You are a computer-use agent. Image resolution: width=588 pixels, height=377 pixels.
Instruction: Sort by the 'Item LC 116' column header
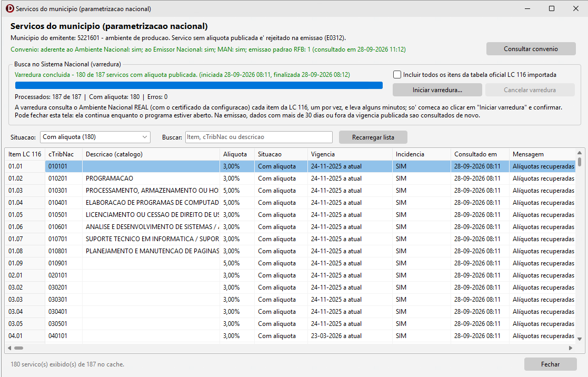(x=25, y=154)
